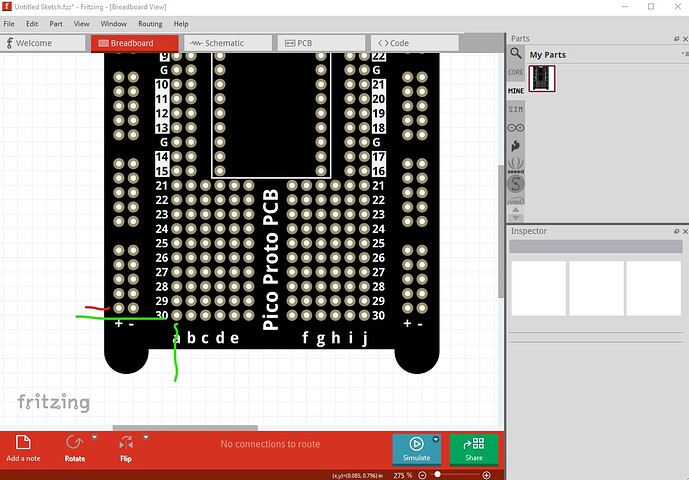Screen dimensions: 689x480
Task: Open the Part menu
Action: point(56,24)
